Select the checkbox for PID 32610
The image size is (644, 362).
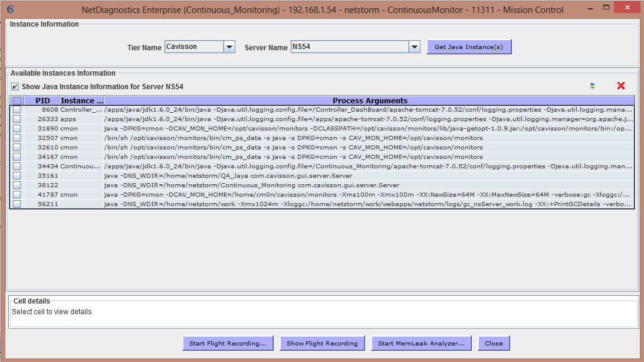pyautogui.click(x=17, y=148)
